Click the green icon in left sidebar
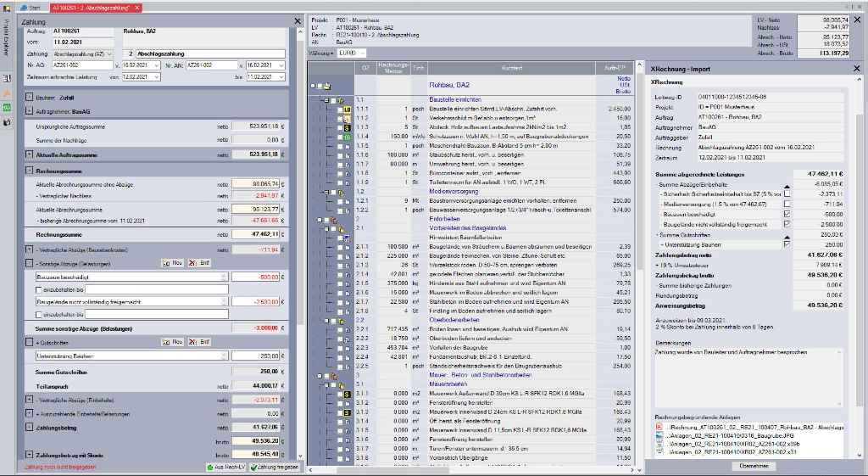The image size is (868, 476). point(7,108)
